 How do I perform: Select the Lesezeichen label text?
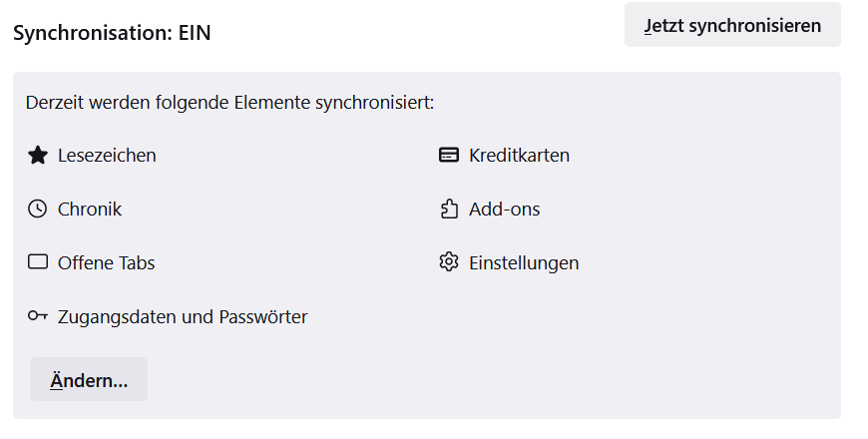(x=107, y=156)
